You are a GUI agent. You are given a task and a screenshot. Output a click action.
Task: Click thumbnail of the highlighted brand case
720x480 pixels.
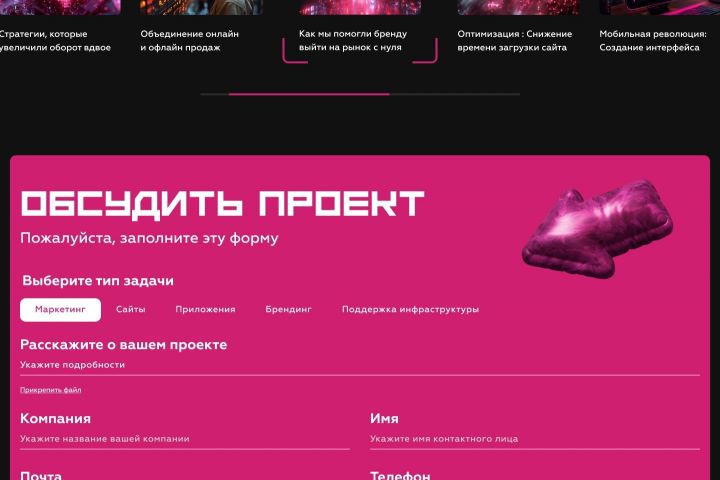360,7
